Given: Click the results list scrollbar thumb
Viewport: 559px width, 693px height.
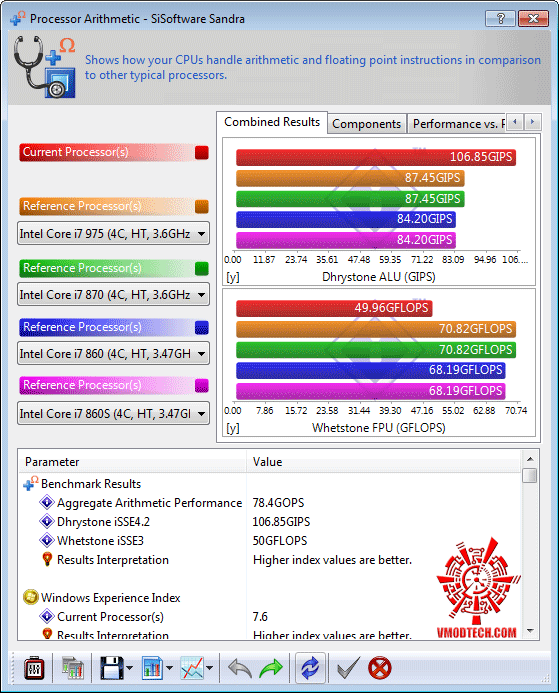Looking at the screenshot, I should pos(530,476).
